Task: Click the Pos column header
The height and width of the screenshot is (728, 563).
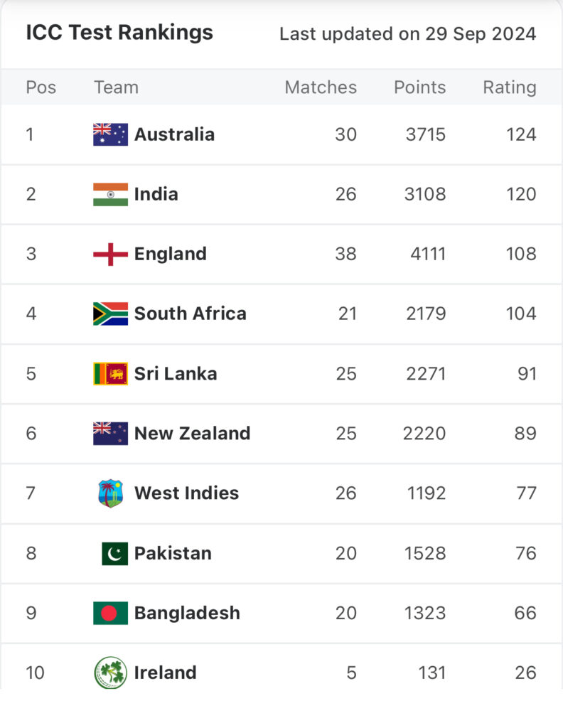Action: click(41, 87)
